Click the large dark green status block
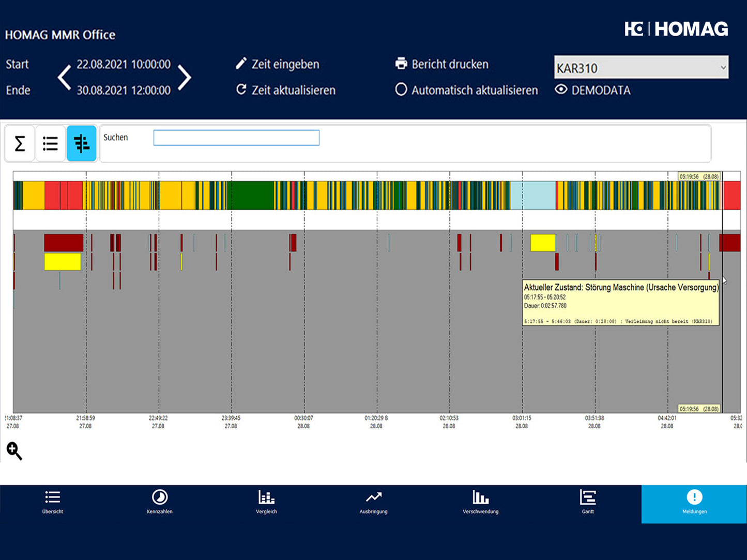The width and height of the screenshot is (747, 560). [253, 195]
